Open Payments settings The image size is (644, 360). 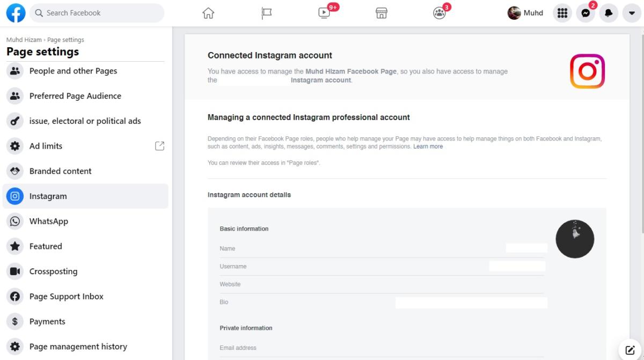coord(86,321)
